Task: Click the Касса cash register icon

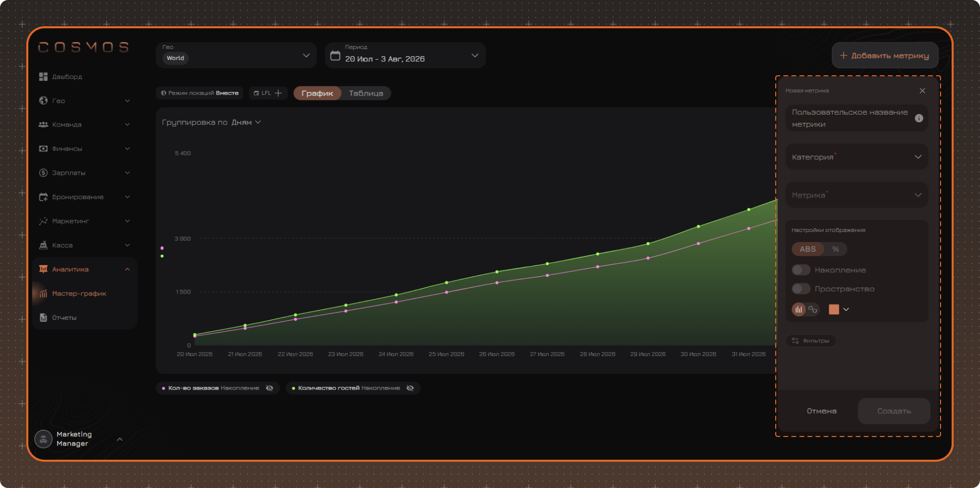Action: point(43,245)
